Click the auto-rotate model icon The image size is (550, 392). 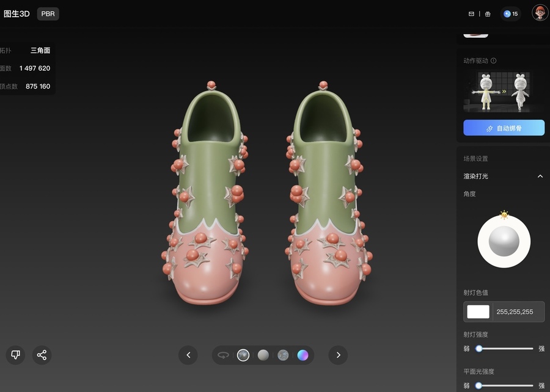click(224, 355)
